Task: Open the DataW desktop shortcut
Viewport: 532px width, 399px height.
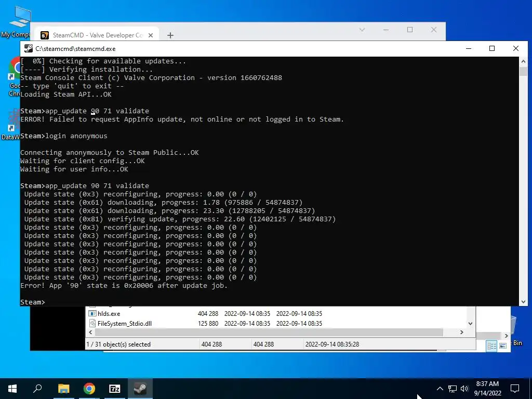Action: click(11, 126)
